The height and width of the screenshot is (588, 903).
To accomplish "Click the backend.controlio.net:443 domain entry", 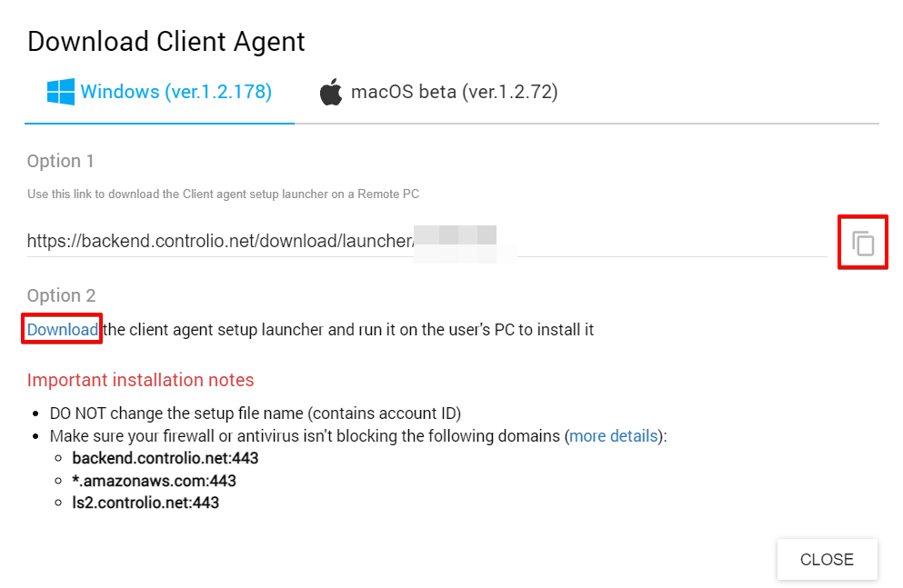I will point(166,458).
